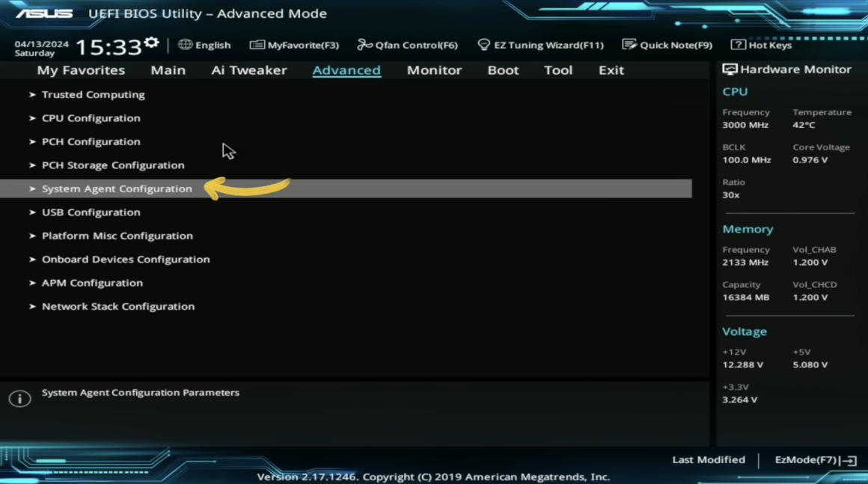Show the Hot Keys label
This screenshot has height=484, width=868.
point(770,46)
